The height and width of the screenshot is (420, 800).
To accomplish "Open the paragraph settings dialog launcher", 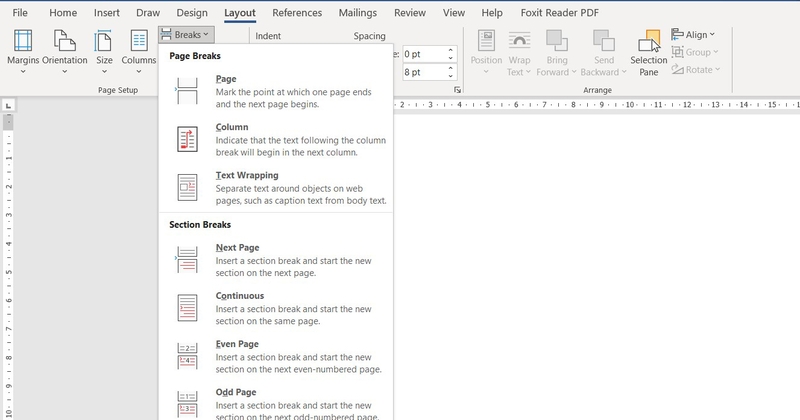I will coord(457,90).
